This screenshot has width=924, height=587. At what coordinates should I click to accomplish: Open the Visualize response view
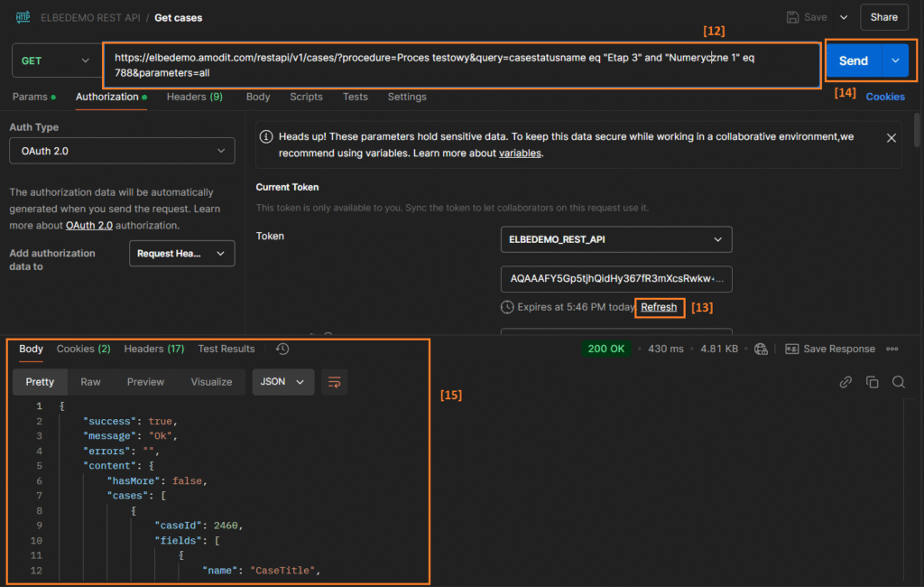click(211, 382)
